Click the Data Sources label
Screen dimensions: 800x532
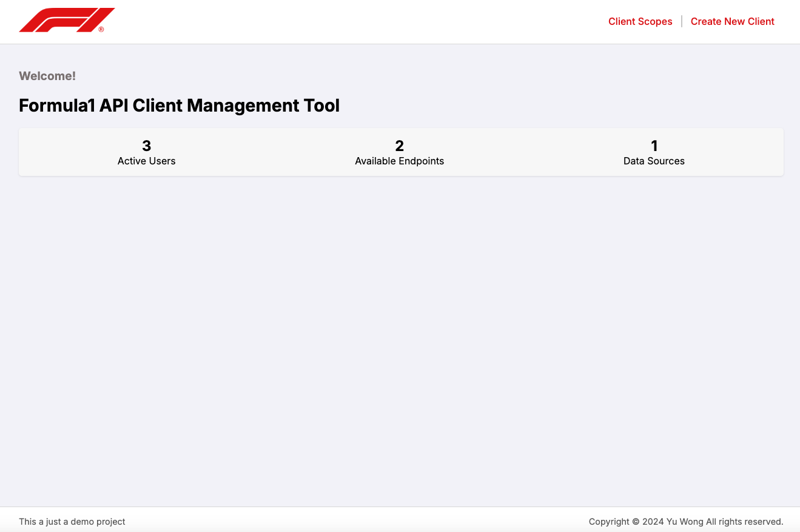[x=654, y=161]
